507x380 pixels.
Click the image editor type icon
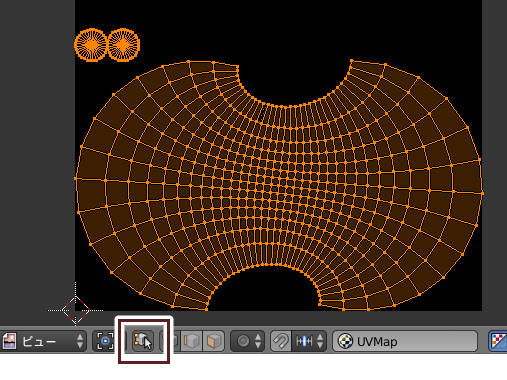(9, 341)
